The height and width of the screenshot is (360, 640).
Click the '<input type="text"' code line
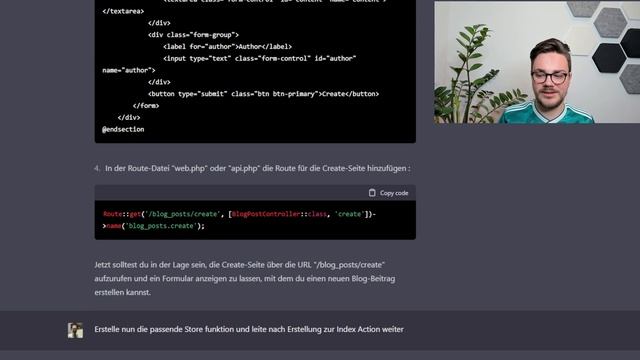pos(260,58)
